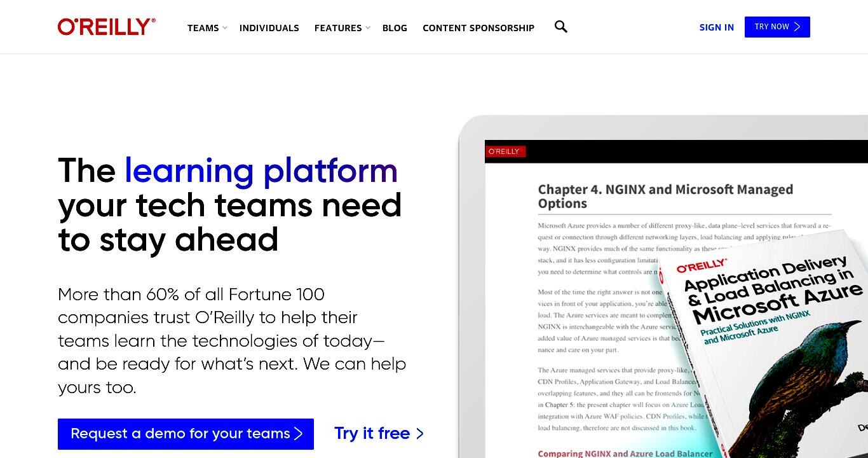868x458 pixels.
Task: Open the search magnifier icon
Action: click(560, 27)
